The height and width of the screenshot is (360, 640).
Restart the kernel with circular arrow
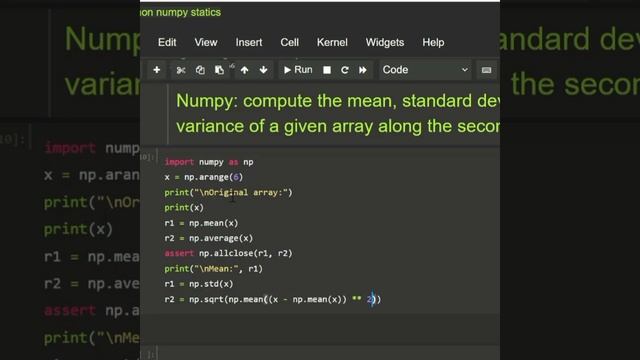coord(345,70)
